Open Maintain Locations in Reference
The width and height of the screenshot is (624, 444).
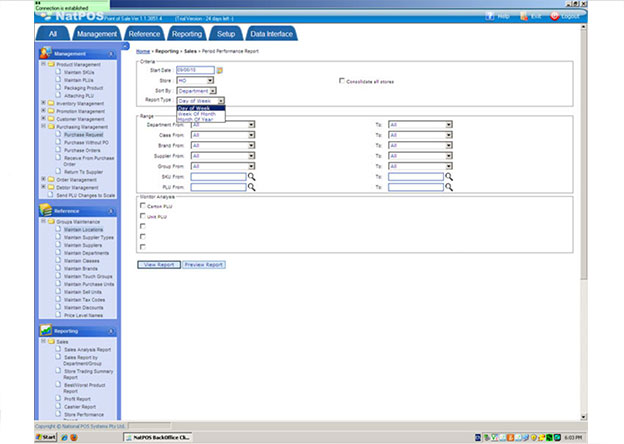tap(83, 230)
